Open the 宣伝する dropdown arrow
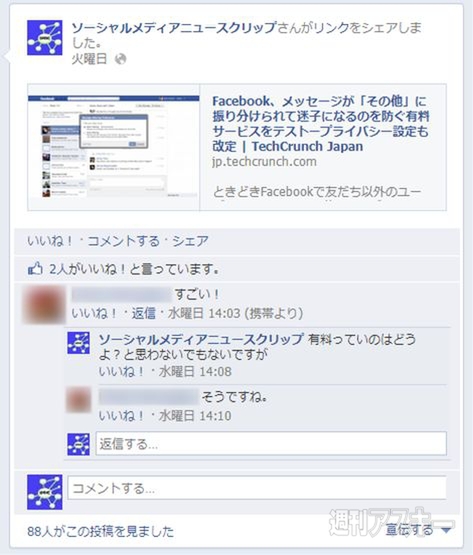The height and width of the screenshot is (555, 473). tap(446, 530)
